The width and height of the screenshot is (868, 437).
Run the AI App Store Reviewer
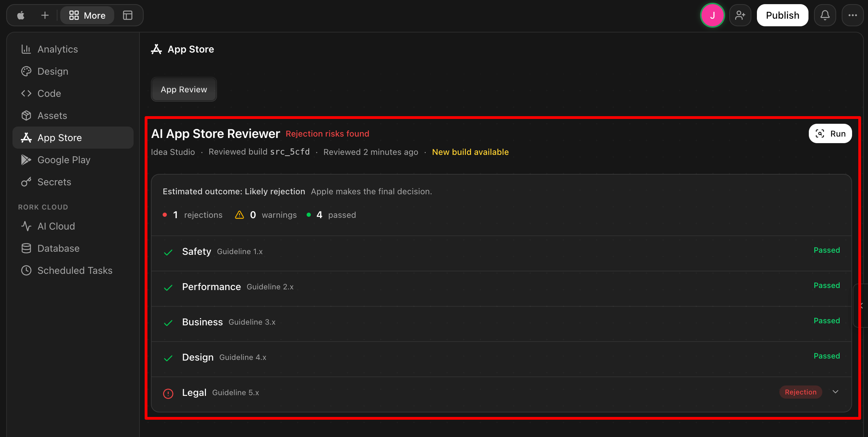pos(830,133)
